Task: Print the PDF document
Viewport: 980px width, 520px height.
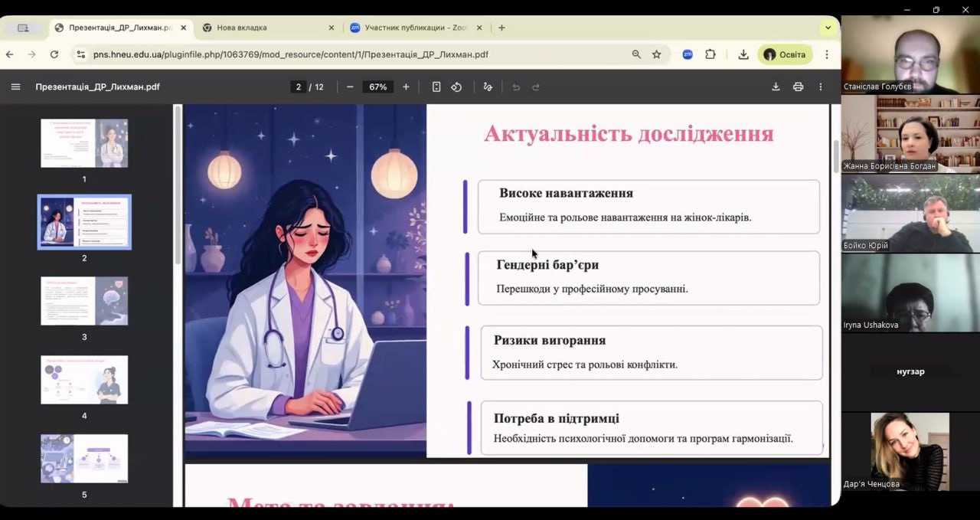Action: [x=798, y=87]
